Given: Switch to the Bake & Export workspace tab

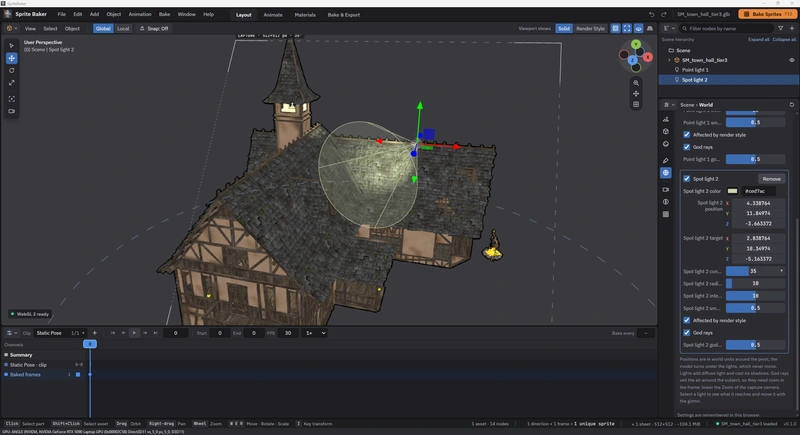Looking at the screenshot, I should coord(343,15).
